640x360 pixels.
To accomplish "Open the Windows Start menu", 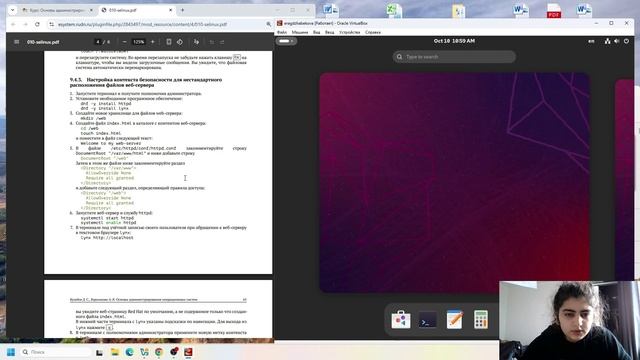I will [11, 352].
